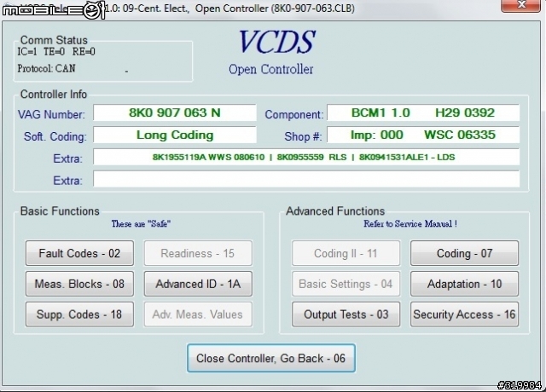Click the empty second Extra field
546x392 pixels.
(306, 179)
